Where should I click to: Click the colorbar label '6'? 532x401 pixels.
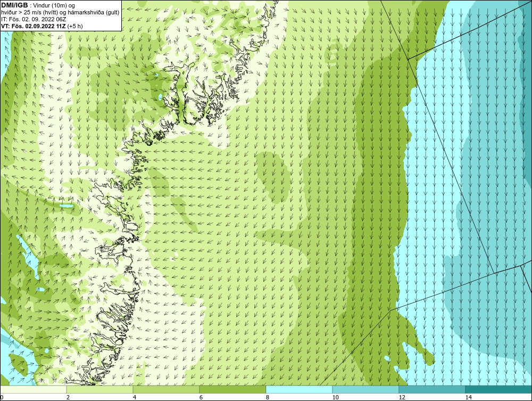201,397
